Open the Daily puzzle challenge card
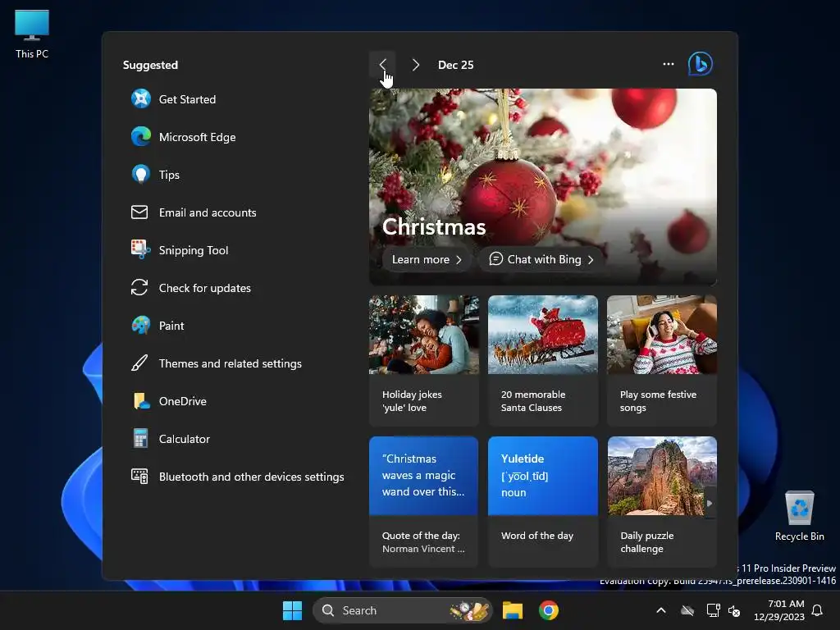The height and width of the screenshot is (630, 840). (662, 501)
